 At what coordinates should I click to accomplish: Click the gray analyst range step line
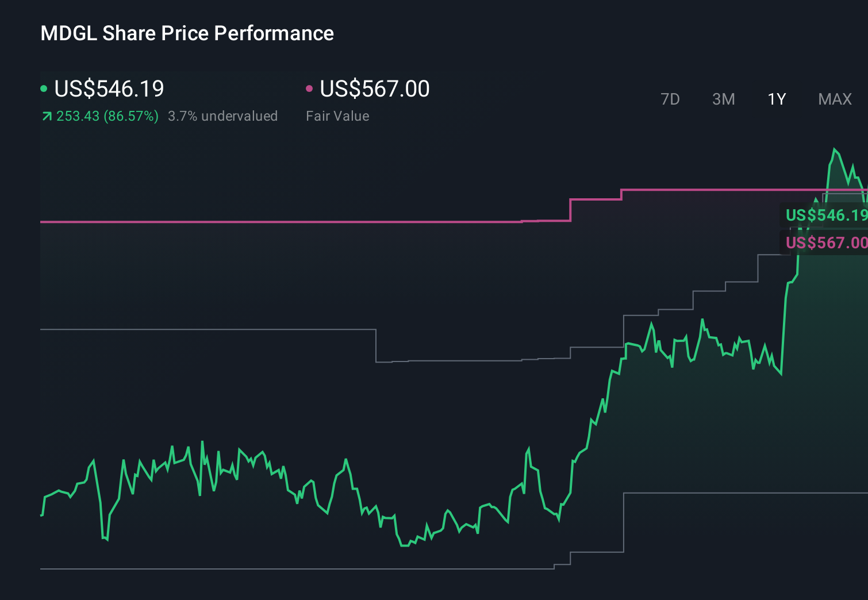[x=201, y=329]
